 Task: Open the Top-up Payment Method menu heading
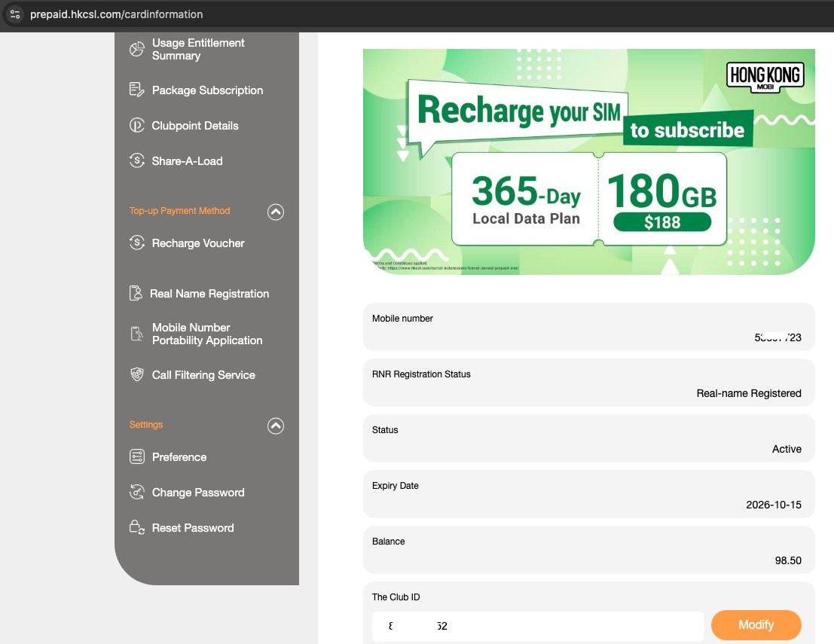[179, 211]
